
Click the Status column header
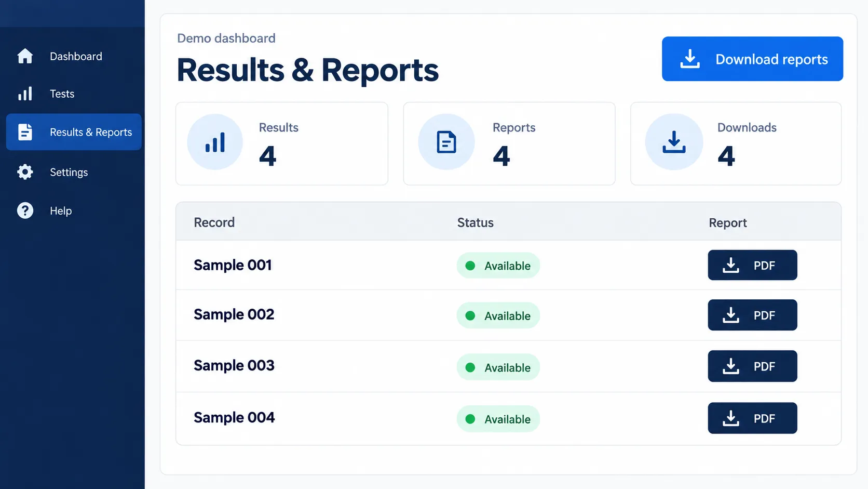pos(475,222)
